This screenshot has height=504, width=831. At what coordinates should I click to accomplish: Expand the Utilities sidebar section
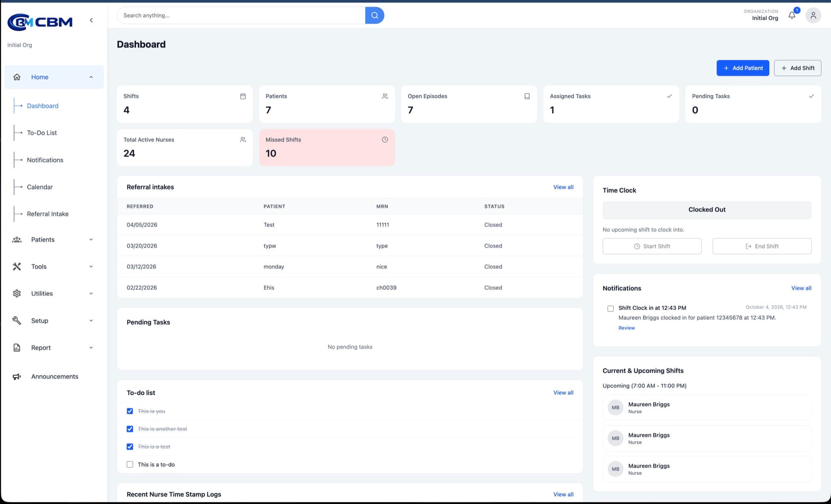pos(91,294)
